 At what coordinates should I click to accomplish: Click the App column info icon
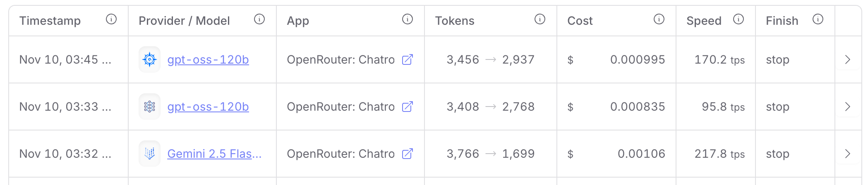(x=408, y=19)
